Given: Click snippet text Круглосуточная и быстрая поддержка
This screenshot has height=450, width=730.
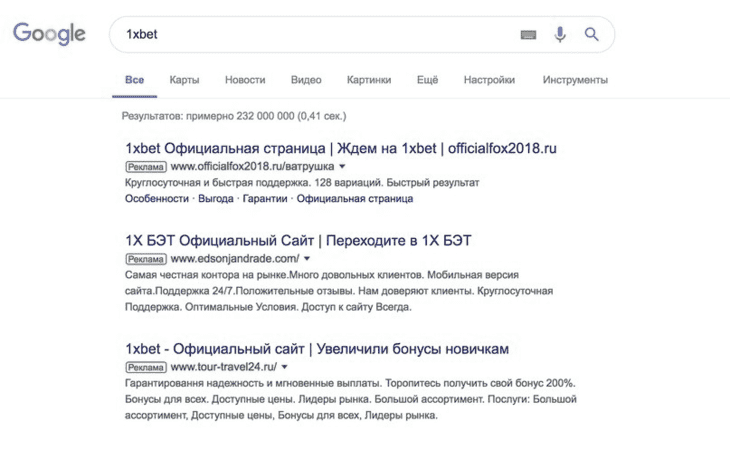Looking at the screenshot, I should [x=216, y=182].
